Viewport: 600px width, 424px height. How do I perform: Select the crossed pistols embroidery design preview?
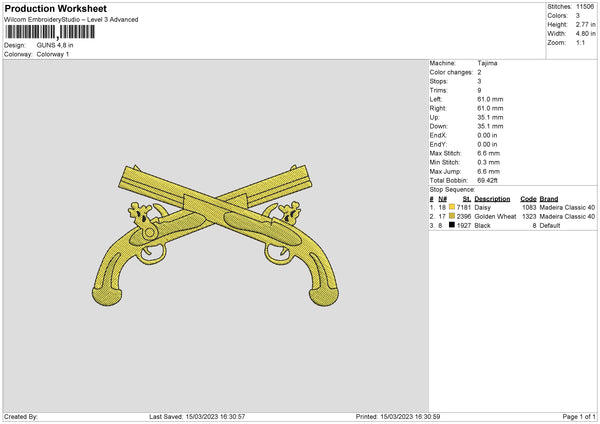(215, 235)
